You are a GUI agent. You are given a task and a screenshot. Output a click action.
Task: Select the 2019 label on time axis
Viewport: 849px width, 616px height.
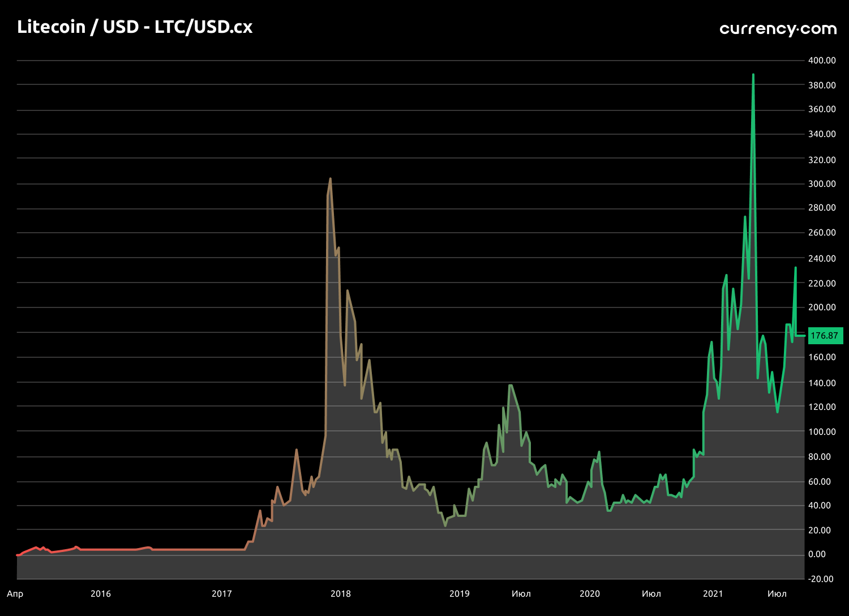click(x=460, y=593)
